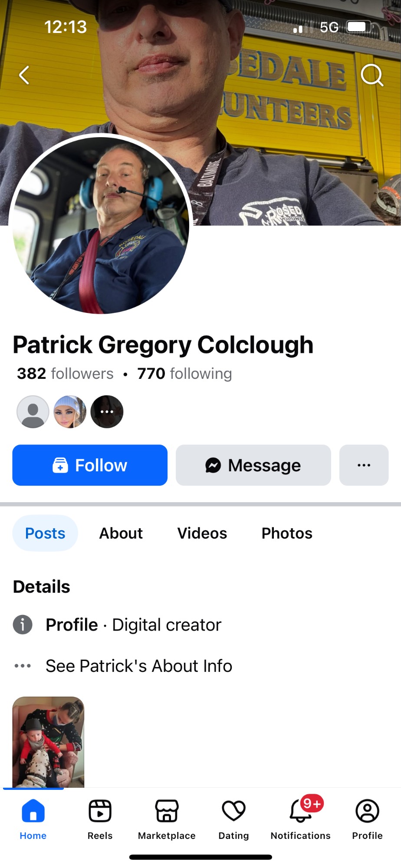This screenshot has height=868, width=401.
Task: View the 382 followers list
Action: pos(65,374)
